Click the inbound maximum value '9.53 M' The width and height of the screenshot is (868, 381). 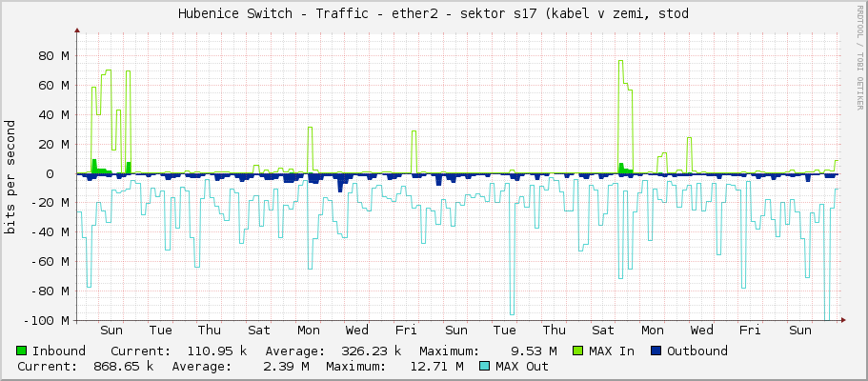point(534,351)
